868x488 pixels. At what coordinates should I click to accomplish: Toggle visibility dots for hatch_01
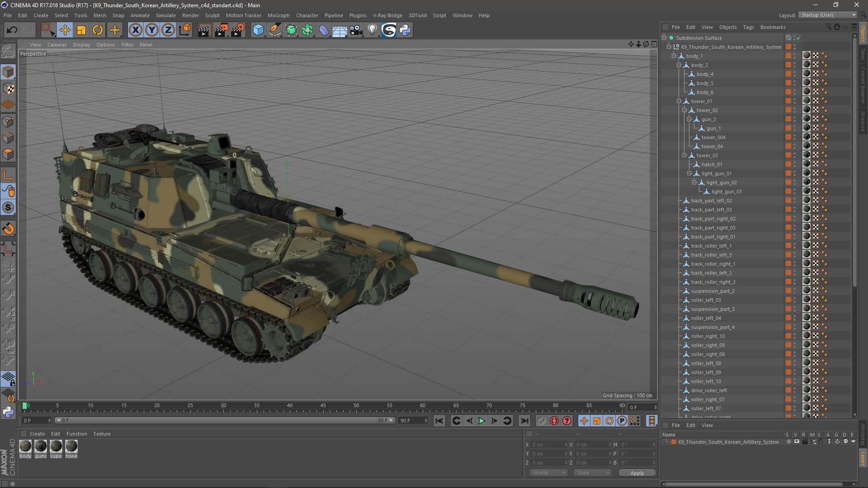[x=795, y=164]
